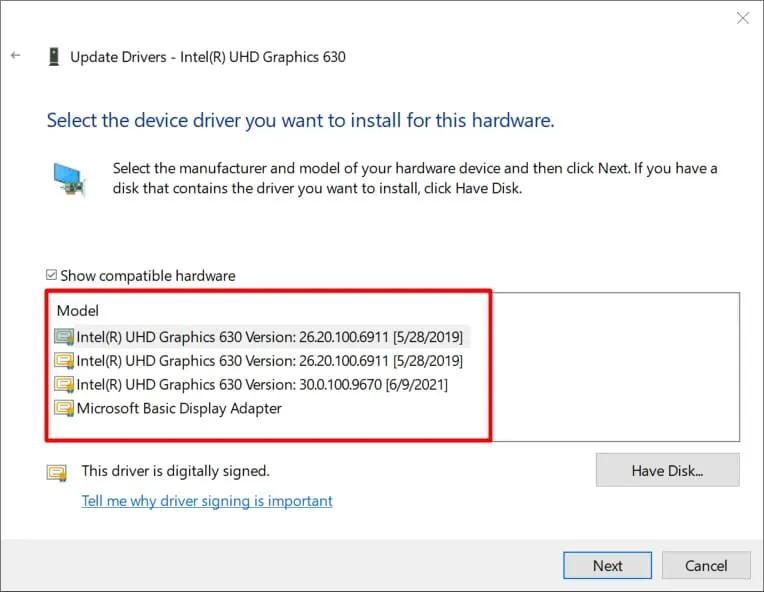Go back using the arrow icon
The image size is (764, 592).
pos(16,56)
